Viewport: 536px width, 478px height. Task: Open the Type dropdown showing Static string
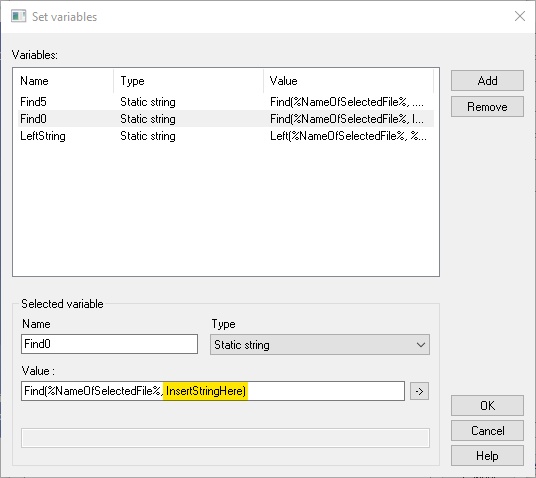click(x=320, y=345)
